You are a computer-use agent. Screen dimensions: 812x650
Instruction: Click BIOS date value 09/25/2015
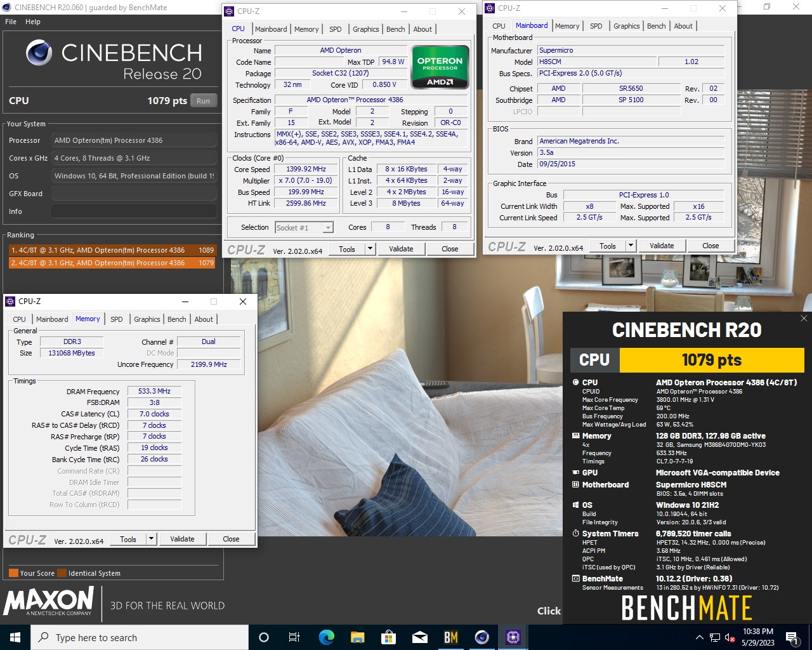pos(631,164)
